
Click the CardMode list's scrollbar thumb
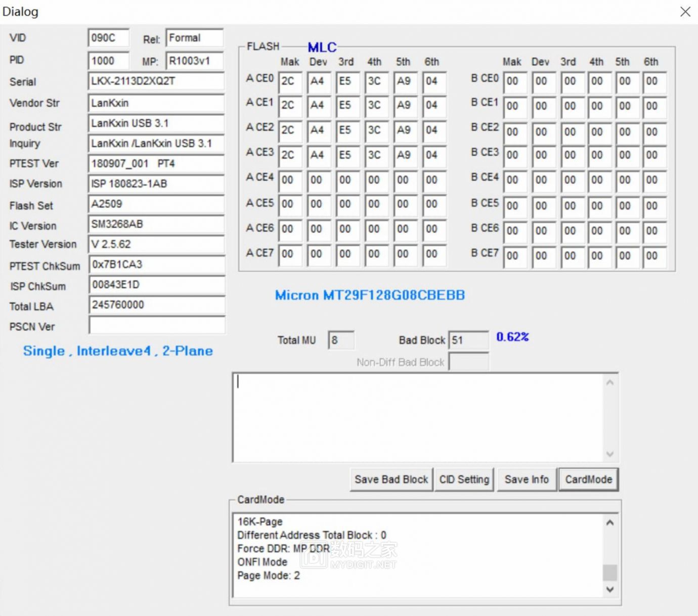pos(610,573)
